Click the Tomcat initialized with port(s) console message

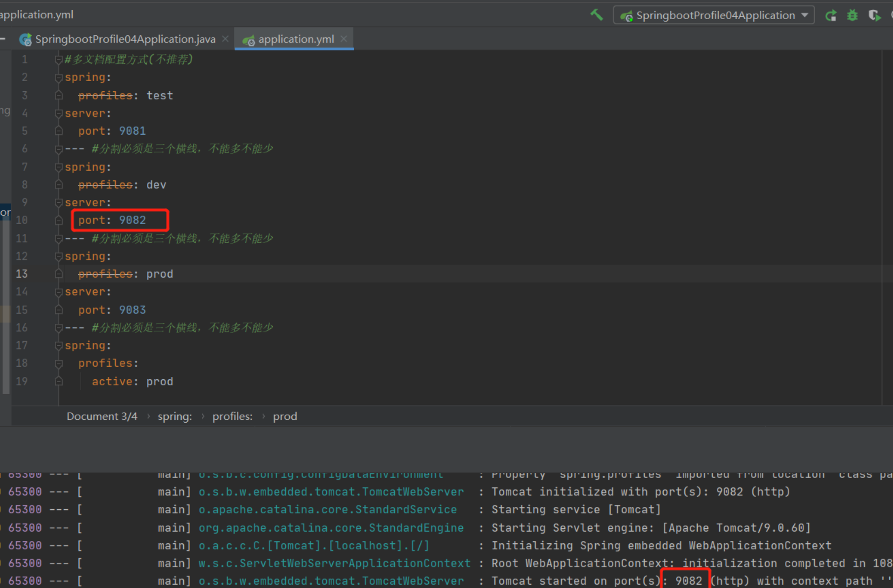click(641, 492)
